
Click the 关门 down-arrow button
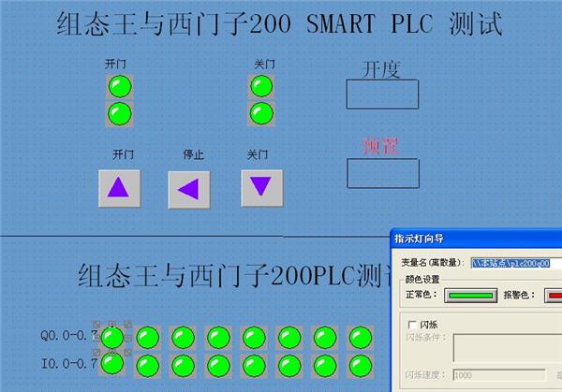pos(262,188)
